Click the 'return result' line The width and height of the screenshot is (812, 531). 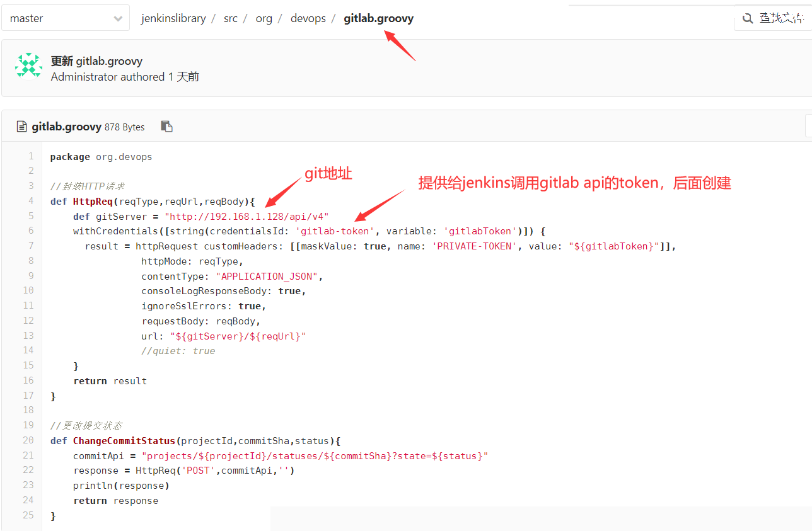click(x=110, y=381)
